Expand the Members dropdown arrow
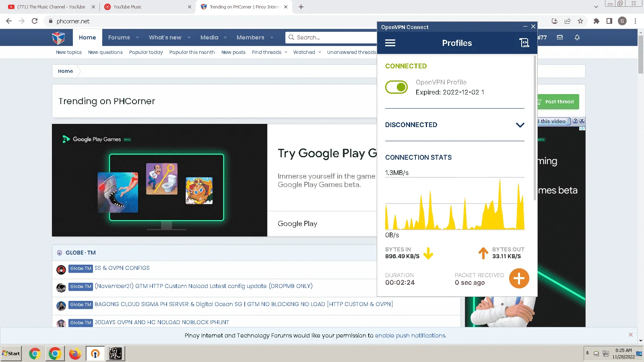The height and width of the screenshot is (362, 644). (x=272, y=37)
